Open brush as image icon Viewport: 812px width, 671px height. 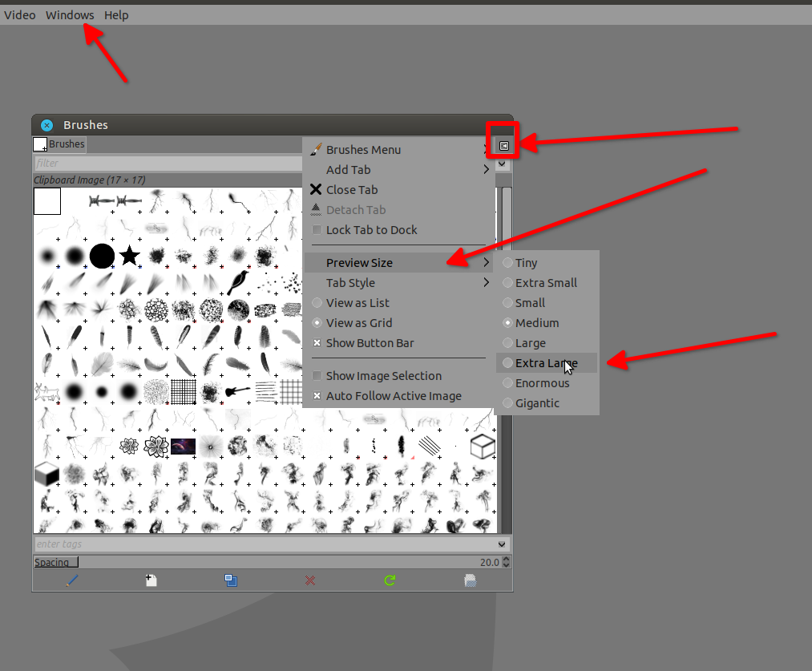(x=470, y=580)
